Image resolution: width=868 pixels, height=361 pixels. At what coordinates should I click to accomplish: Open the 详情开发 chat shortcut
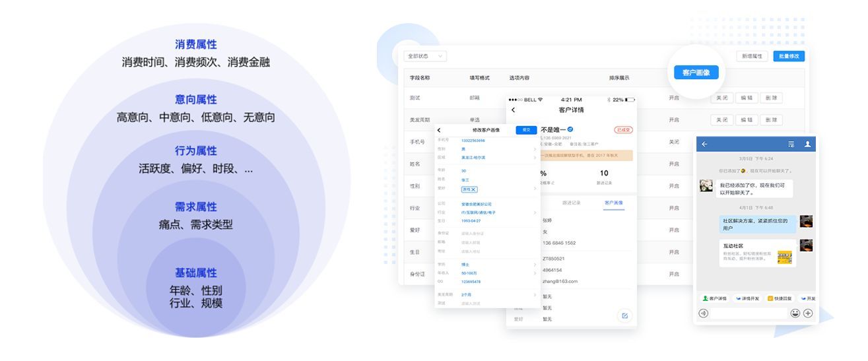[x=747, y=298]
